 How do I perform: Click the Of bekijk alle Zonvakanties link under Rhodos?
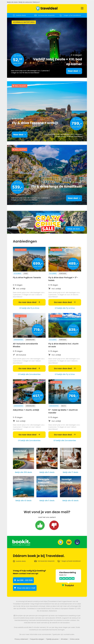[x=29, y=374]
